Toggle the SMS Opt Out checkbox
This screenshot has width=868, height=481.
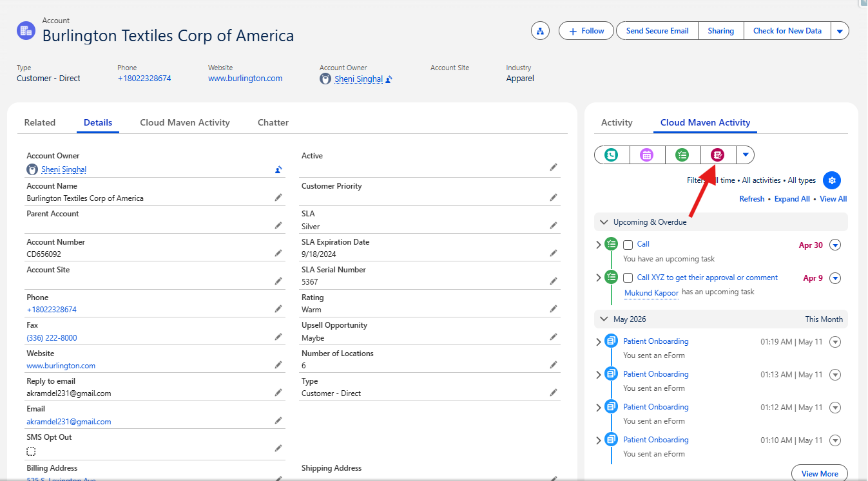click(x=31, y=451)
